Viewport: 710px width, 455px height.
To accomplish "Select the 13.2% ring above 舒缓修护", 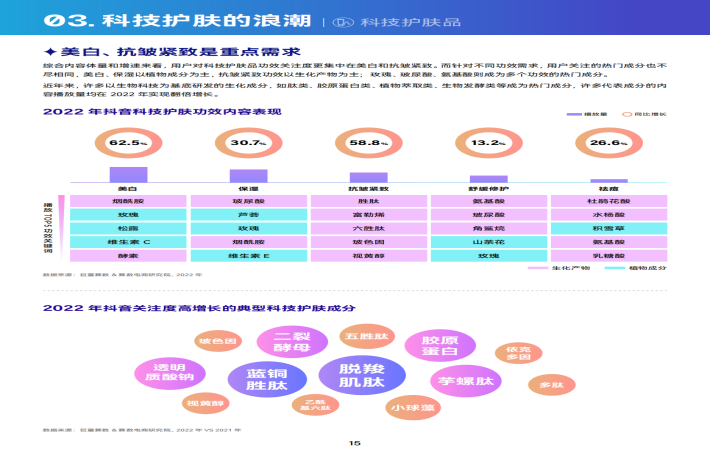I will [488, 144].
